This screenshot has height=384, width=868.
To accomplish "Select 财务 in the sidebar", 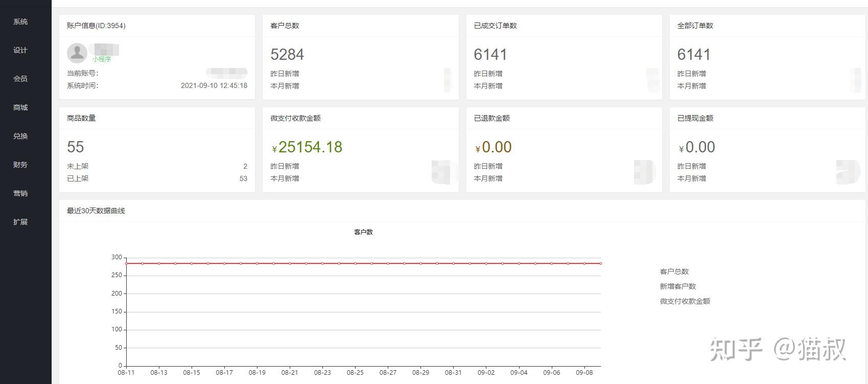I will pyautogui.click(x=20, y=165).
